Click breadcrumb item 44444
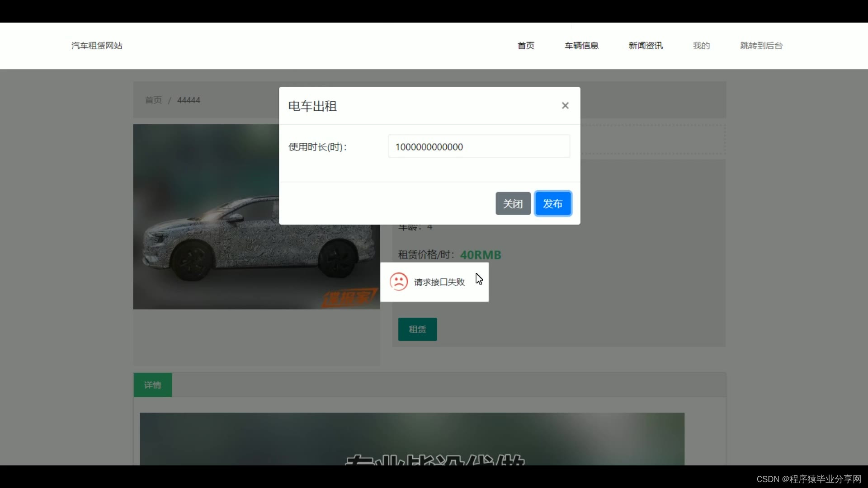868x488 pixels. [189, 100]
